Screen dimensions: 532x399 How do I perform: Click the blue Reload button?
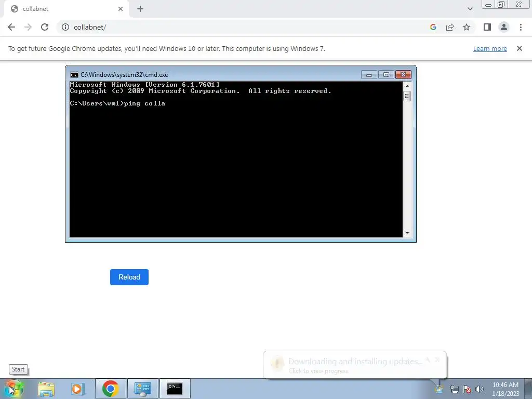(129, 277)
